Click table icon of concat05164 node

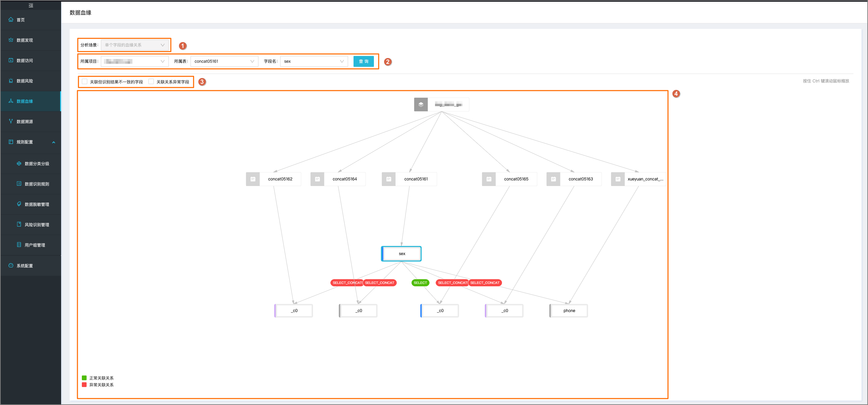[318, 179]
